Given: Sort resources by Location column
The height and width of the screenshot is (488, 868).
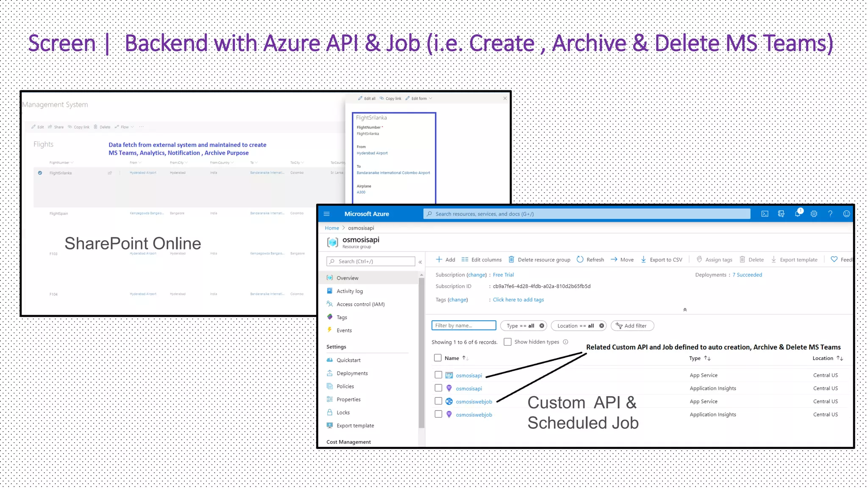Looking at the screenshot, I should pyautogui.click(x=828, y=358).
